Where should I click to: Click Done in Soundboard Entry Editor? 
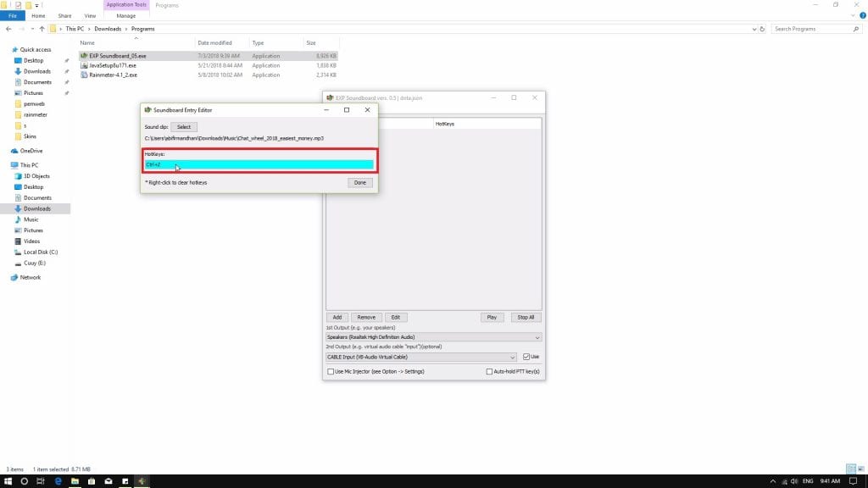click(x=359, y=183)
